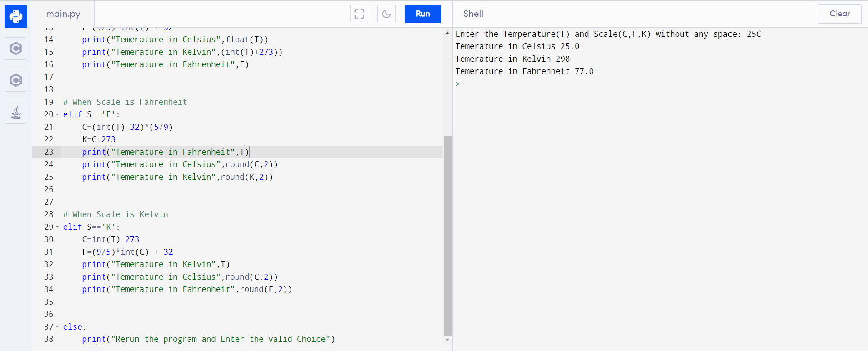Screen dimensions: 868x351
Task: Fold the else block on line 37
Action: coord(57,326)
